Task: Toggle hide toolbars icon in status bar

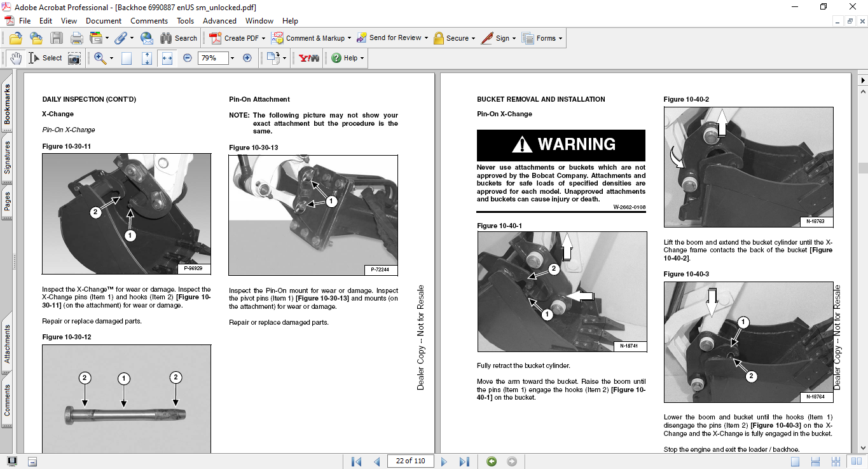Action: pos(32,461)
